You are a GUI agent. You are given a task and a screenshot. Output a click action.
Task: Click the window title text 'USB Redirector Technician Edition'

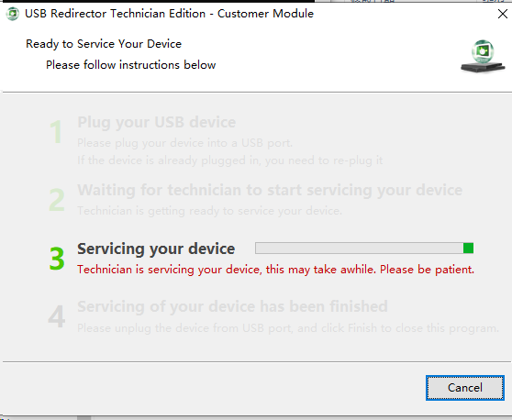pos(116,14)
